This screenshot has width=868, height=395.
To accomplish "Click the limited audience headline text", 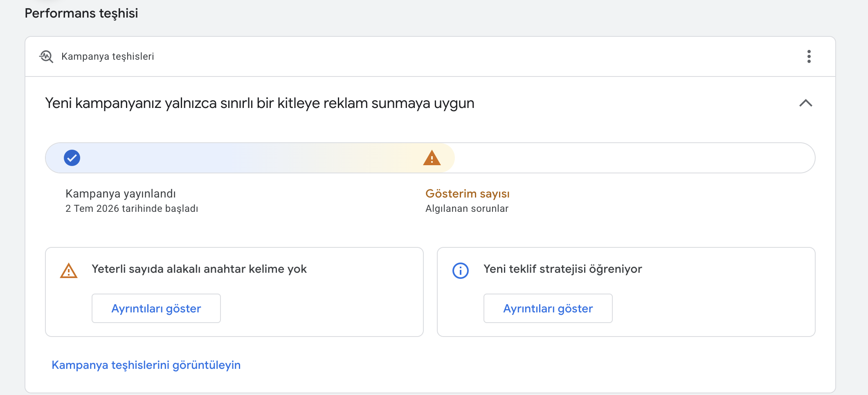I will [260, 103].
